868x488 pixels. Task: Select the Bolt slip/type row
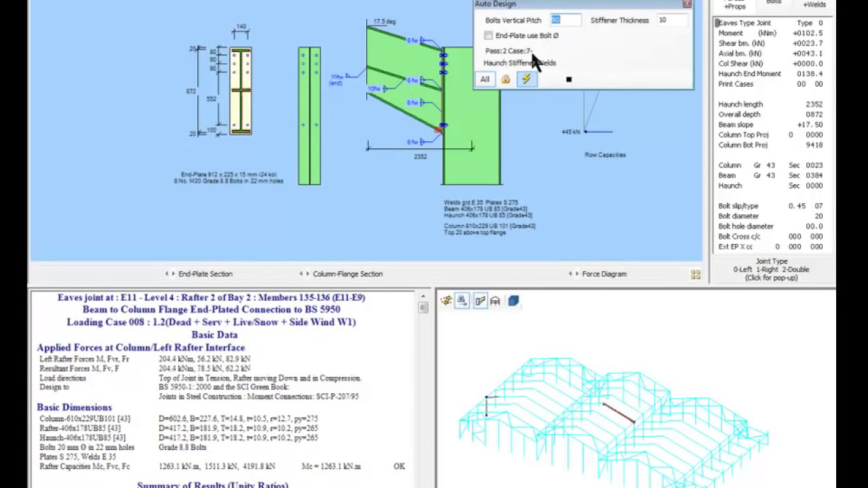pyautogui.click(x=771, y=206)
